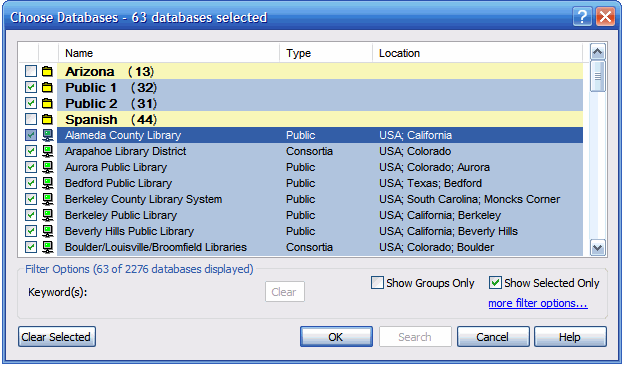
Task: Close the Choose Databases dialog
Action: point(605,17)
